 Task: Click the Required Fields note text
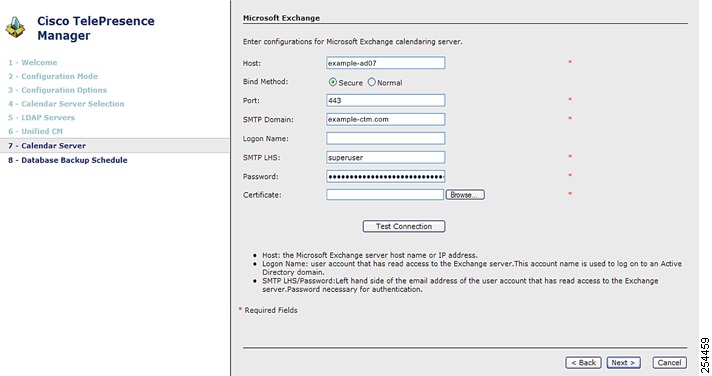(x=271, y=310)
